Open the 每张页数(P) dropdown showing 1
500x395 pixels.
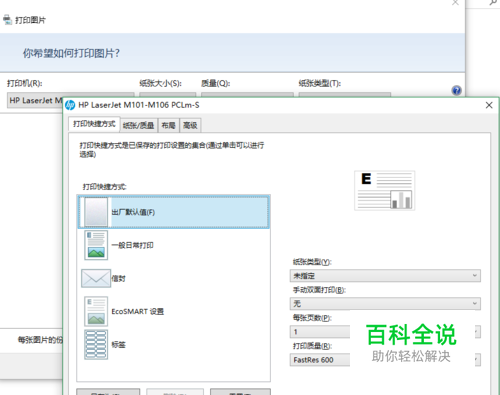coord(385,332)
